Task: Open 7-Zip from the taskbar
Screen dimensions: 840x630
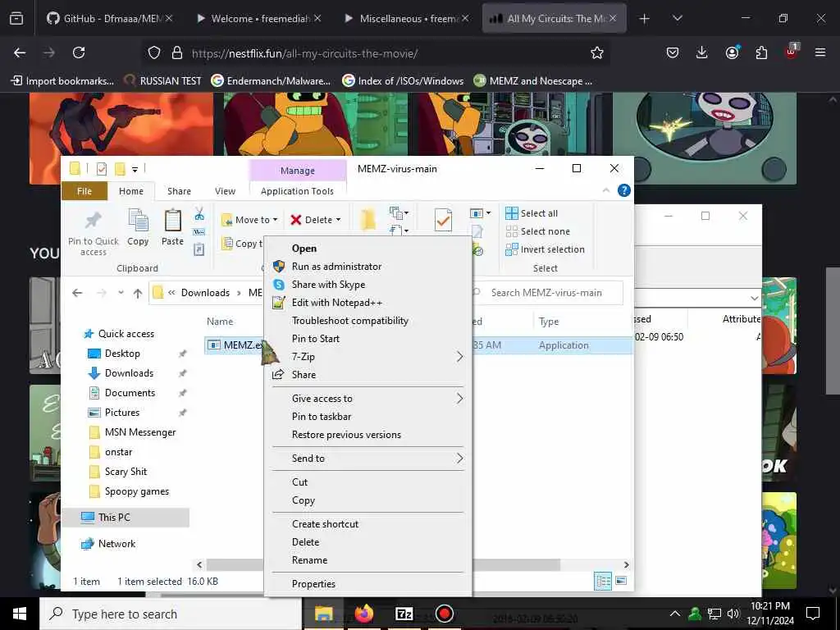Action: pyautogui.click(x=404, y=614)
